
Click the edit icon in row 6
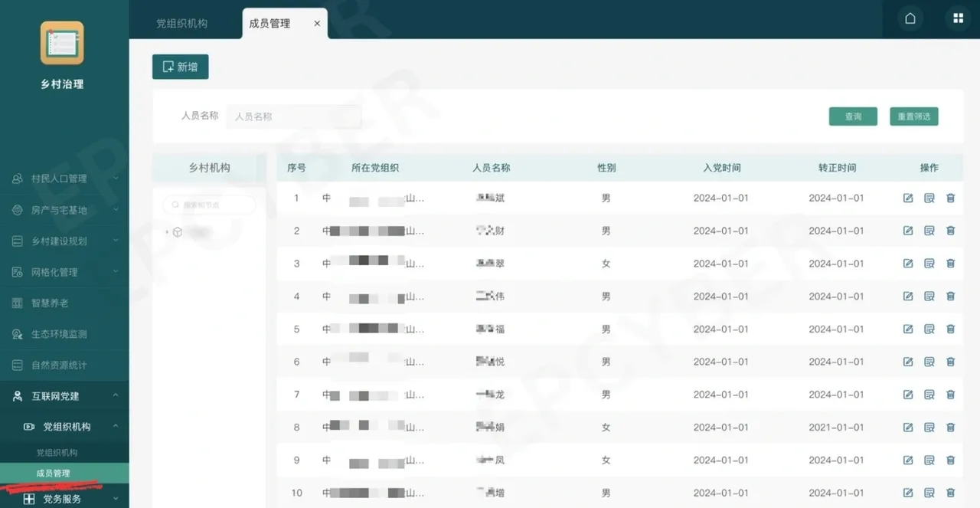908,362
